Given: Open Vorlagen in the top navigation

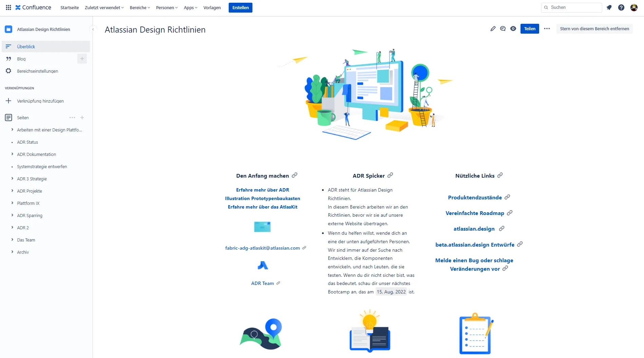Looking at the screenshot, I should pyautogui.click(x=212, y=7).
